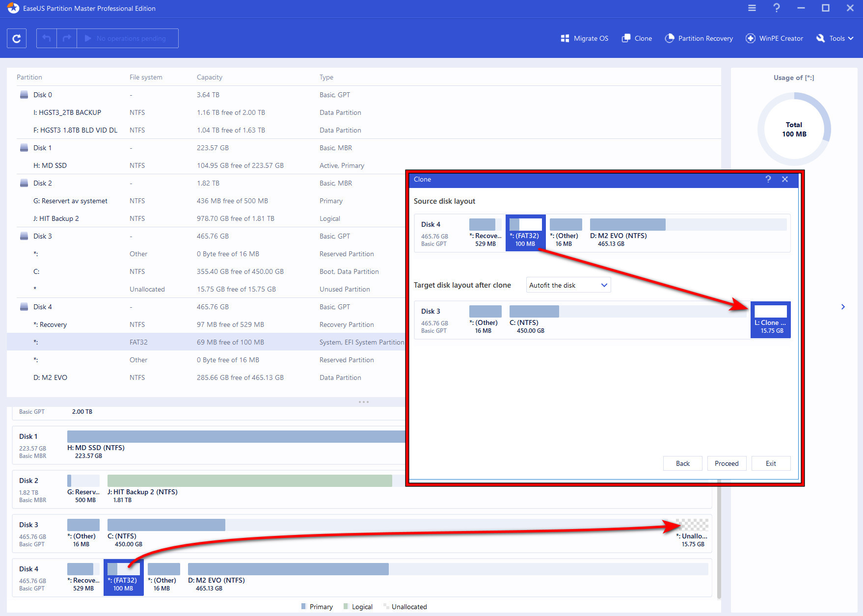Select Disk 0 row in partition list
Screen dimensions: 863x616
(364, 95)
